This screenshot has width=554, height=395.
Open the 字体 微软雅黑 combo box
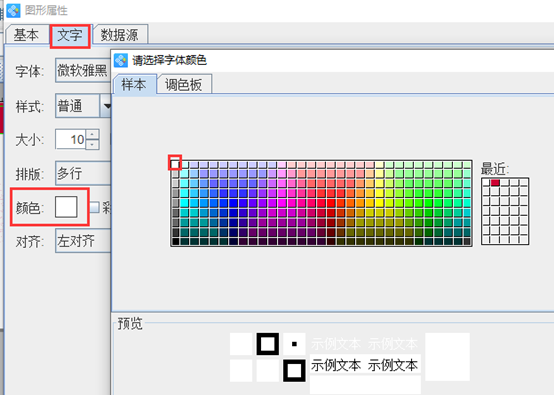pyautogui.click(x=83, y=71)
